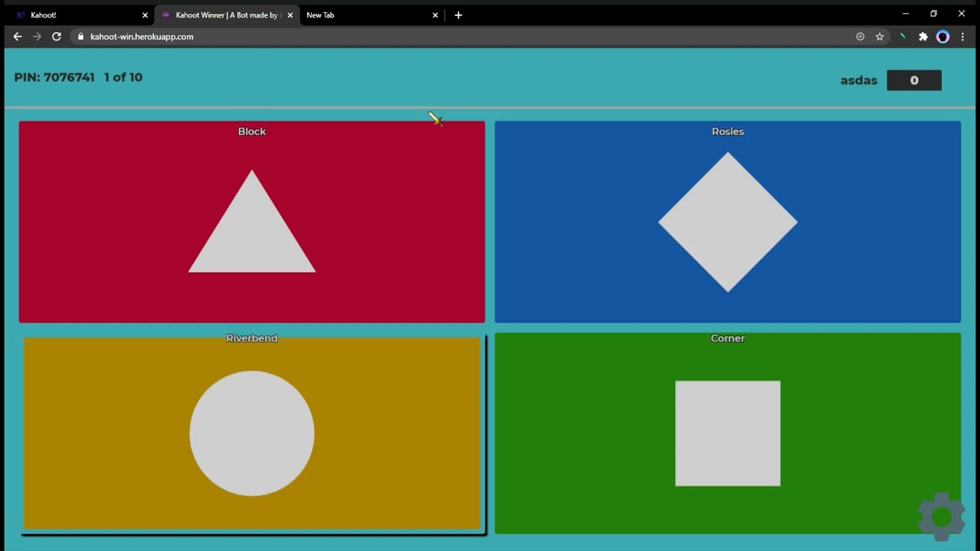
Task: Open the Chrome profile avatar
Action: click(x=943, y=36)
